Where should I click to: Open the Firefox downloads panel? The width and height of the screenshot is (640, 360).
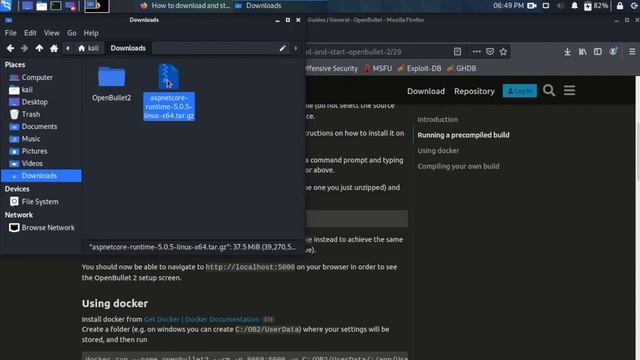[567, 52]
